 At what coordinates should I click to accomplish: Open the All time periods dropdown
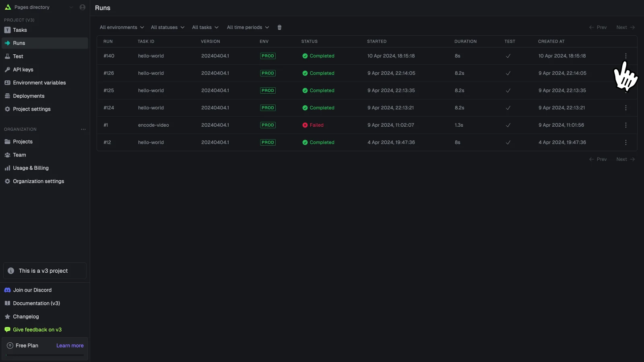pyautogui.click(x=248, y=27)
